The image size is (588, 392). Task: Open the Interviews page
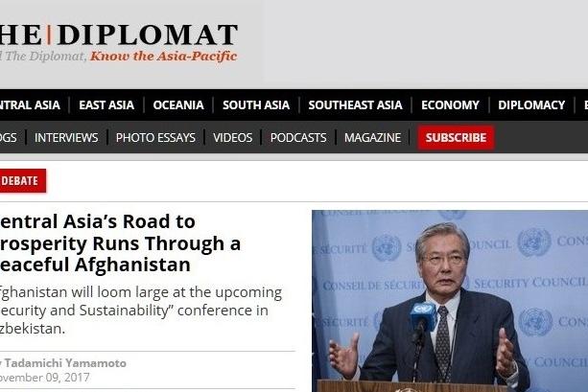[66, 138]
